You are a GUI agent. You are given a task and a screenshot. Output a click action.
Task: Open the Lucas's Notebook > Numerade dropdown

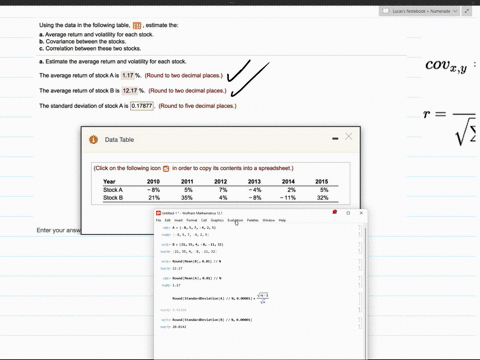click(419, 11)
